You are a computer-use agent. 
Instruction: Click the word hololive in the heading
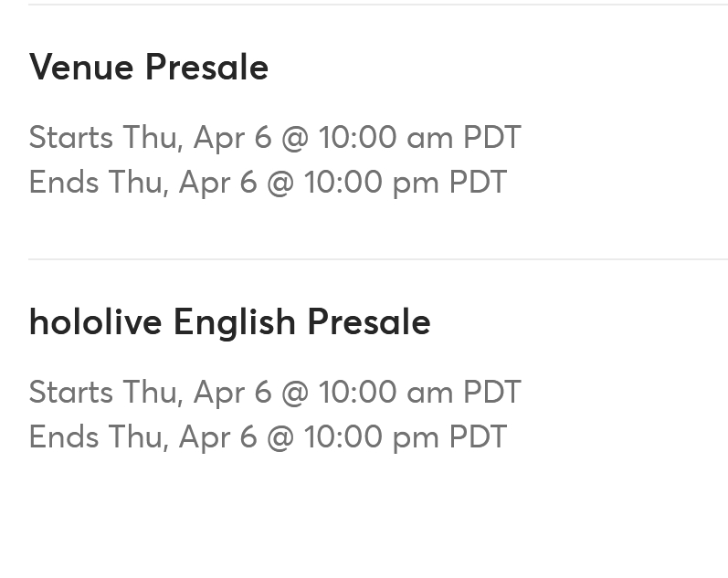tap(95, 322)
